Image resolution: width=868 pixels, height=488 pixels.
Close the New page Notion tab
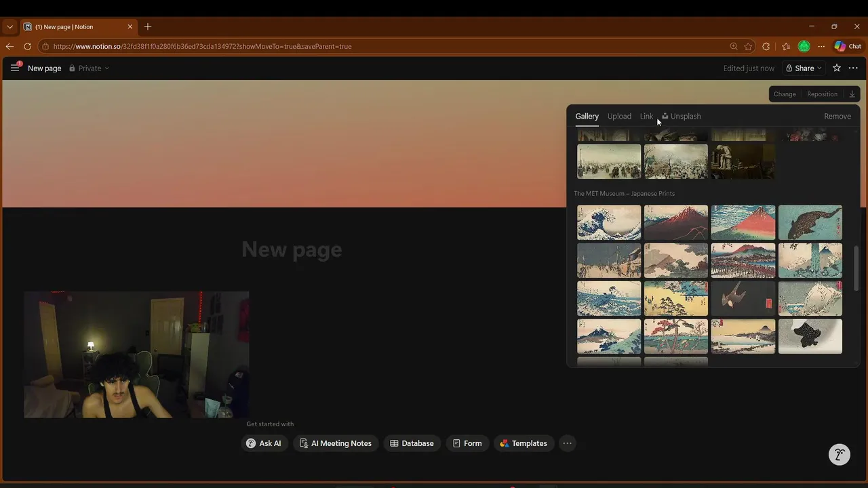130,26
